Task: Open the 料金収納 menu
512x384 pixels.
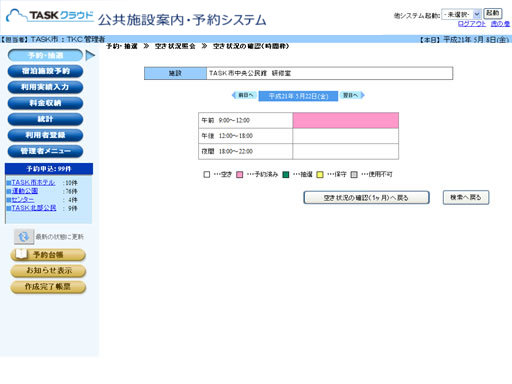Action: click(45, 103)
